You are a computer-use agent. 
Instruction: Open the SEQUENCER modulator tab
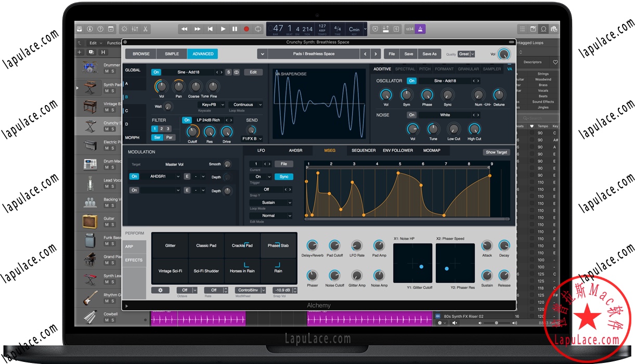click(x=364, y=151)
